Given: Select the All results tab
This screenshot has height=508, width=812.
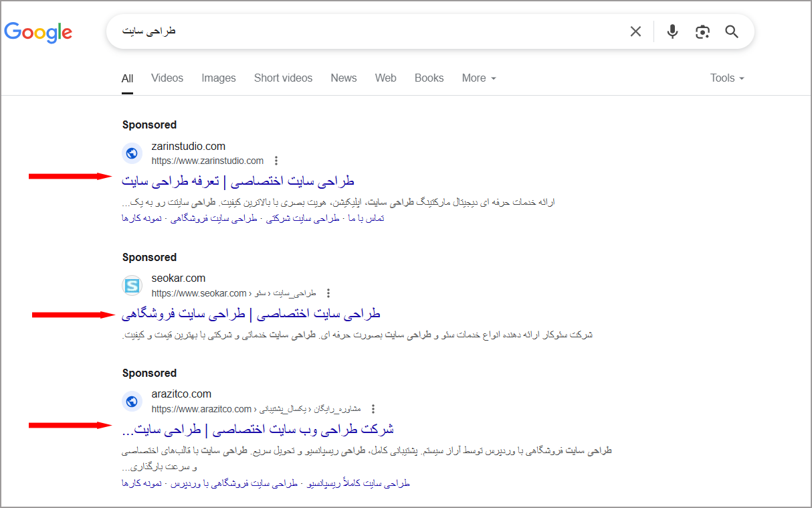Looking at the screenshot, I should (127, 78).
